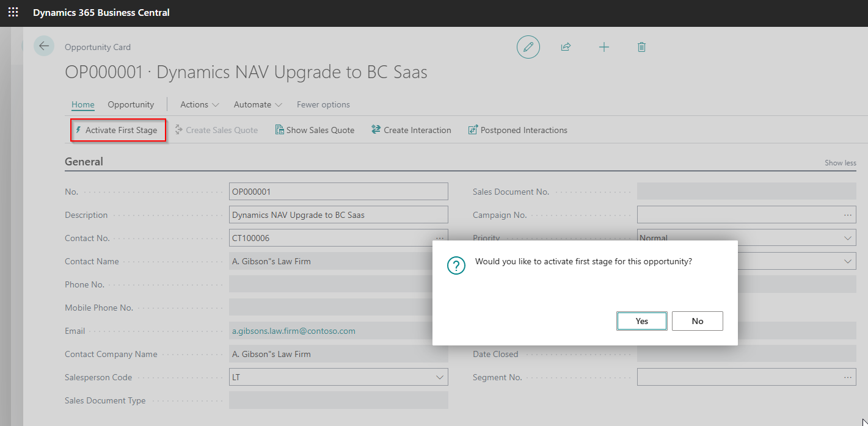Screen dimensions: 868x426
Task: Click the Sales Document Type field
Action: click(x=338, y=400)
